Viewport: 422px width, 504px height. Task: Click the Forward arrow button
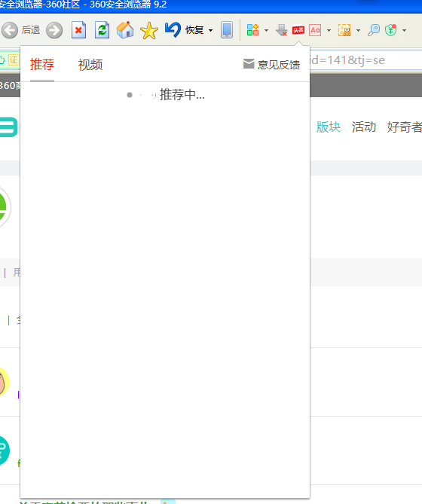(x=54, y=30)
